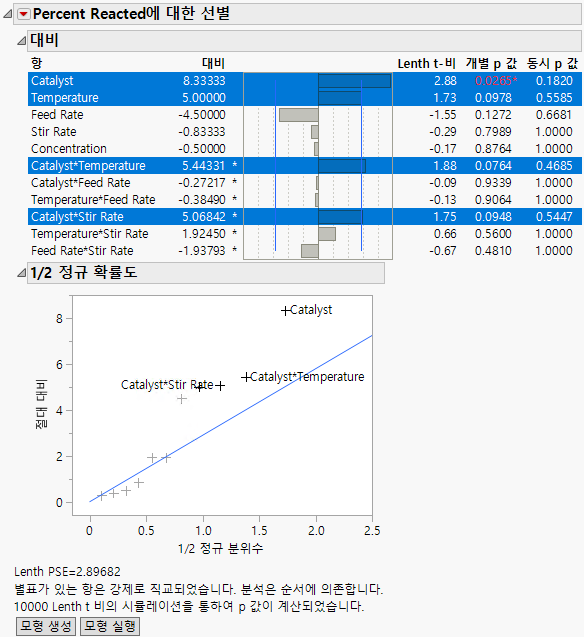
Task: Click the 모형 생성 button
Action: (45, 626)
